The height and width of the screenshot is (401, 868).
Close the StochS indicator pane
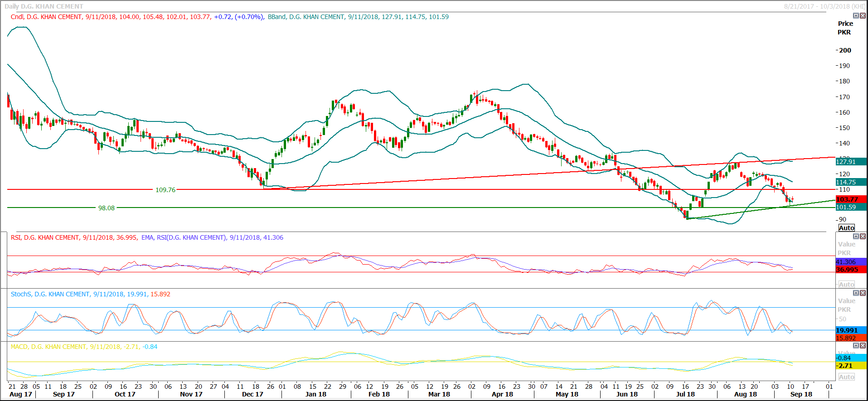[x=863, y=293]
